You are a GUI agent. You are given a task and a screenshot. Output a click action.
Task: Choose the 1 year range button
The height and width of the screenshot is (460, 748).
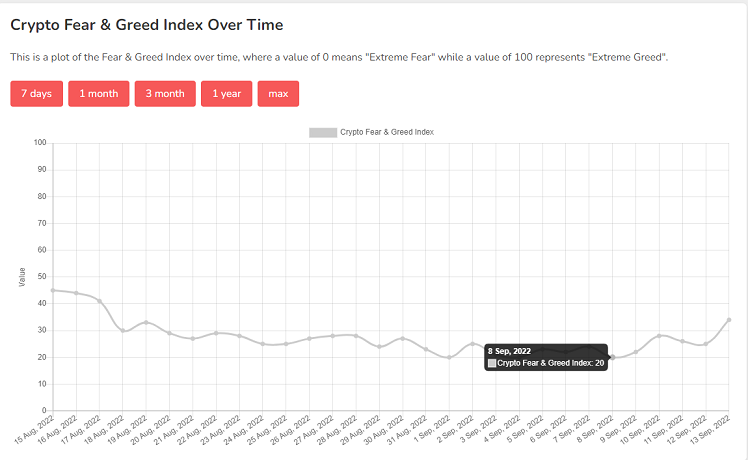(x=227, y=94)
